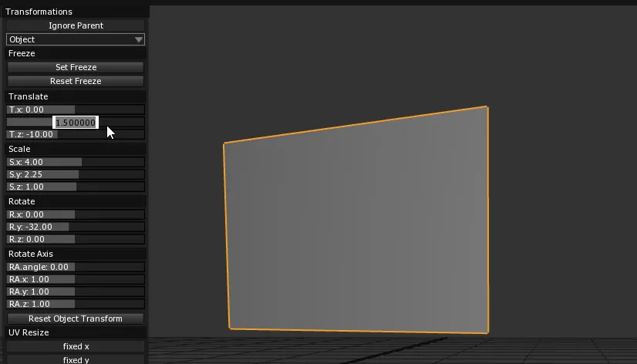Click Reset Object Transform button
The image size is (637, 364).
point(76,318)
